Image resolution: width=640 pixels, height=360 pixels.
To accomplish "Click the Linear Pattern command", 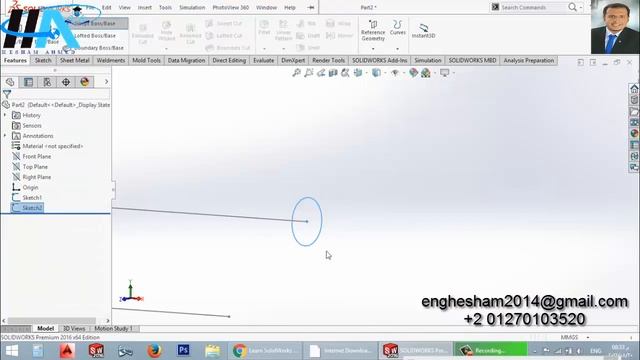I will [x=283, y=30].
